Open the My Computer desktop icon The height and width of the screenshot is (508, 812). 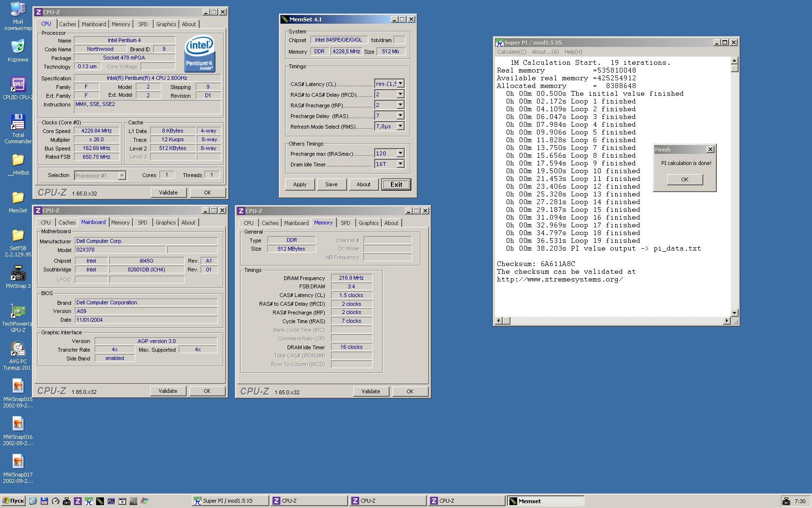18,16
